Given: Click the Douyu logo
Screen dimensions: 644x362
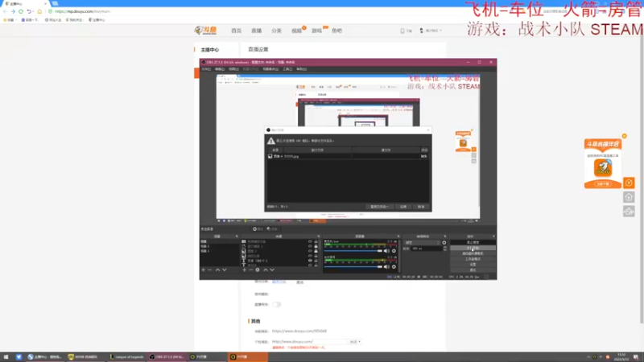Looking at the screenshot, I should [205, 31].
